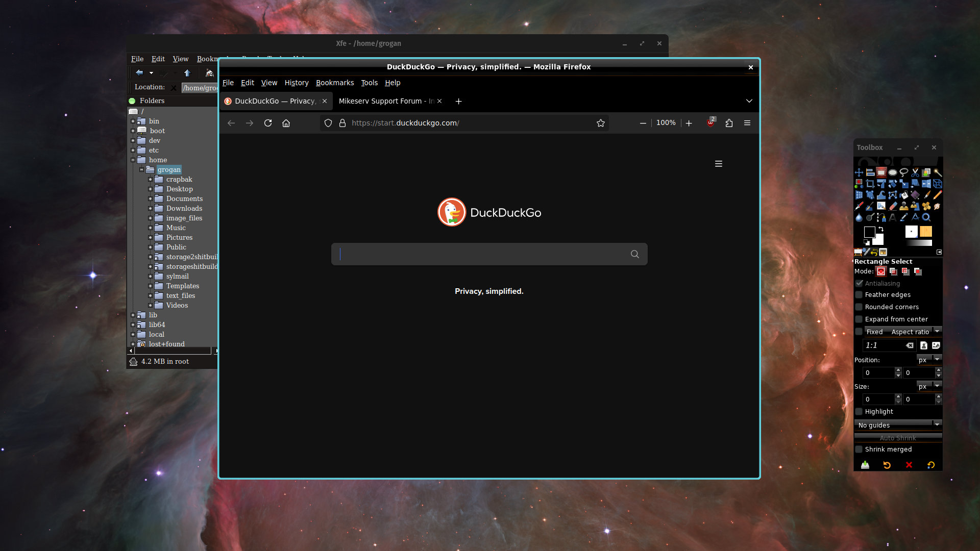The image size is (980, 551).
Task: Enable Rounded corners checkbox
Action: 859,307
